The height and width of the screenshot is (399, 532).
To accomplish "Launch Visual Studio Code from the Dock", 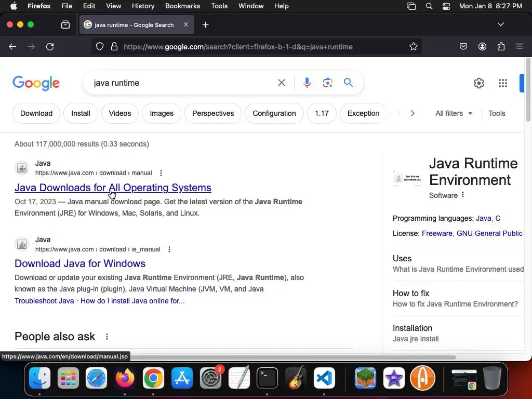I will (324, 378).
